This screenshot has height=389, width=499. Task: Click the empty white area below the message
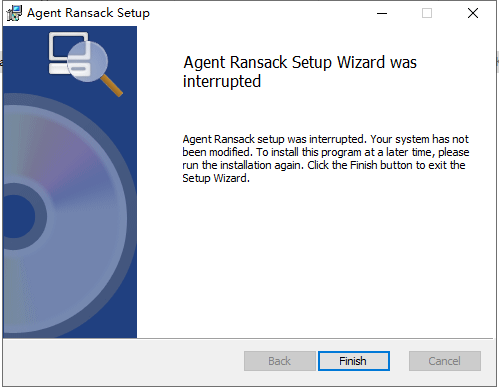tap(315, 260)
